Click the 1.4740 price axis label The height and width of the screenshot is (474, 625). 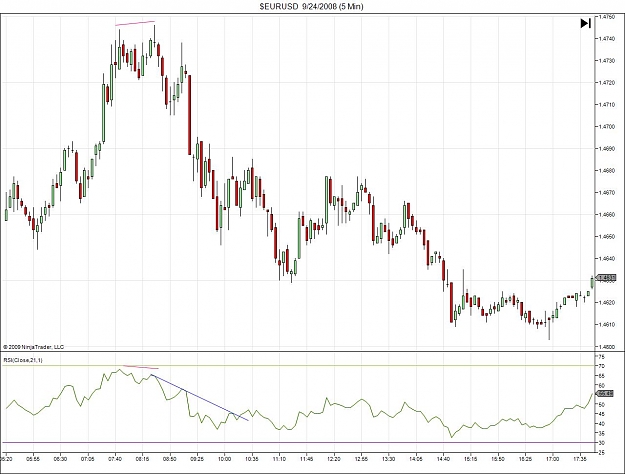tap(607, 39)
